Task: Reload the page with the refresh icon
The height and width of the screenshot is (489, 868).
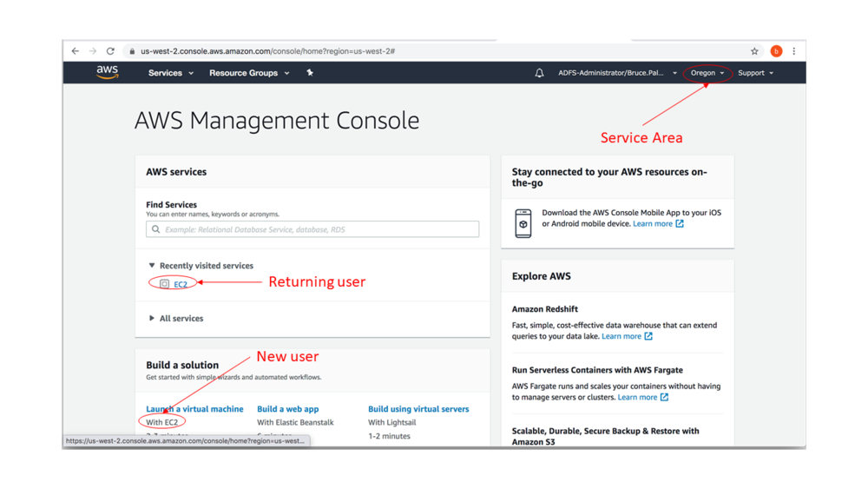Action: tap(111, 51)
